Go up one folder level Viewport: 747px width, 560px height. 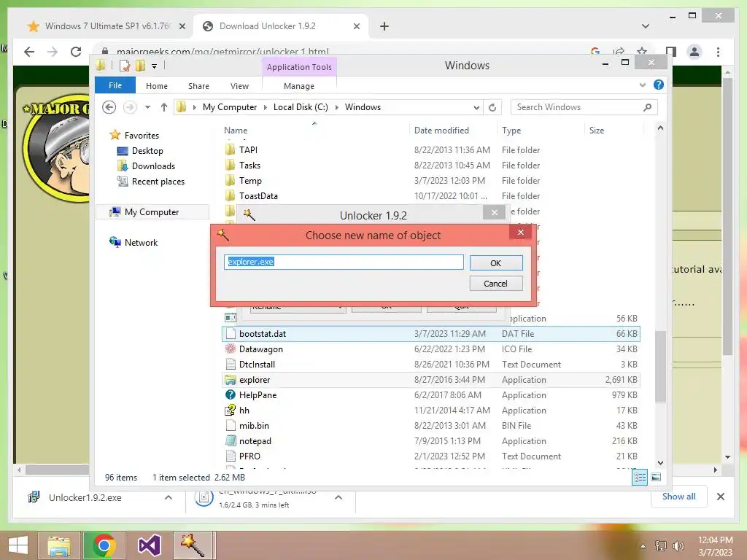164,107
